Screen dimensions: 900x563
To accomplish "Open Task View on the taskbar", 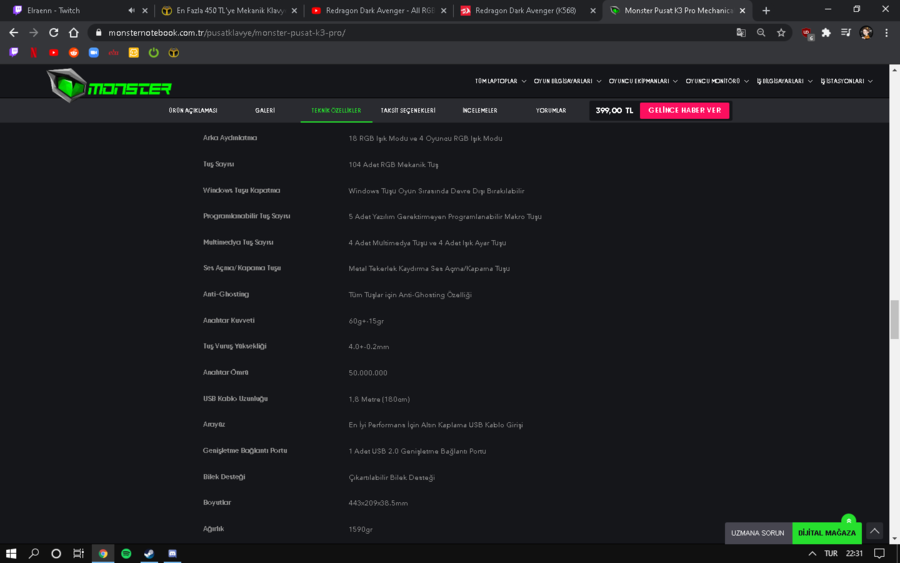I will 78,553.
